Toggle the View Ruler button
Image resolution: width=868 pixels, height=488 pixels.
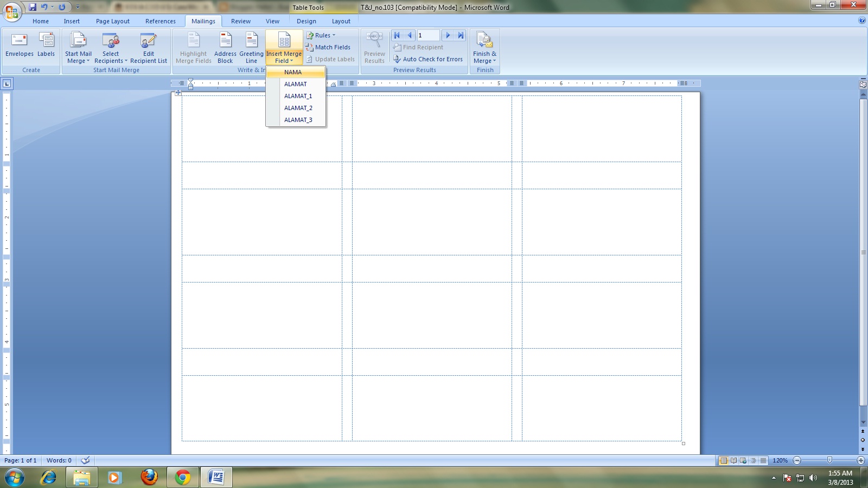click(x=863, y=84)
